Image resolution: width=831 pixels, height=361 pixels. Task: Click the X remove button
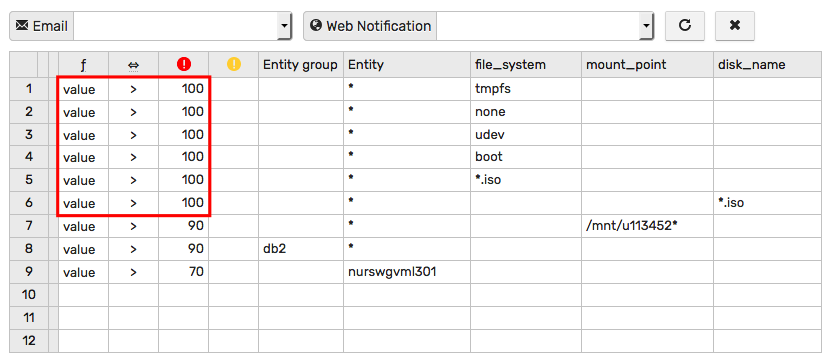point(735,25)
